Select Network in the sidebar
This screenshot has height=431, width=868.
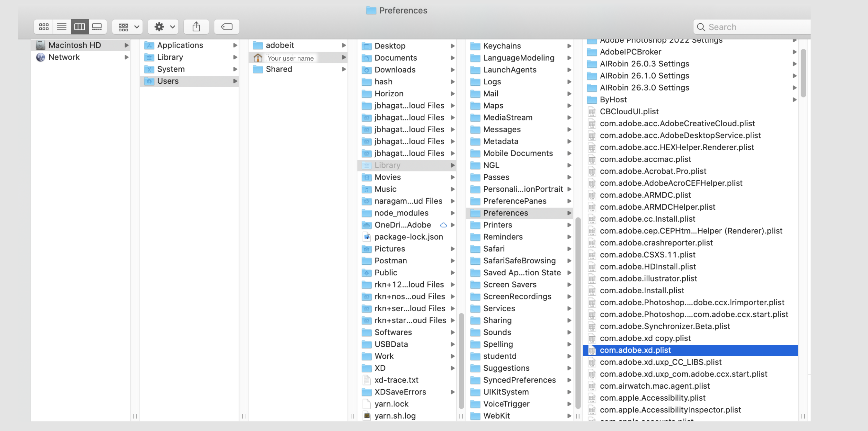(x=65, y=57)
